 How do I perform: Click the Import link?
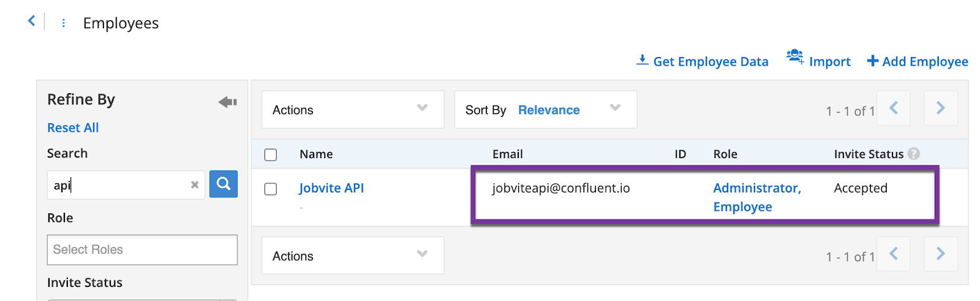coord(819,61)
